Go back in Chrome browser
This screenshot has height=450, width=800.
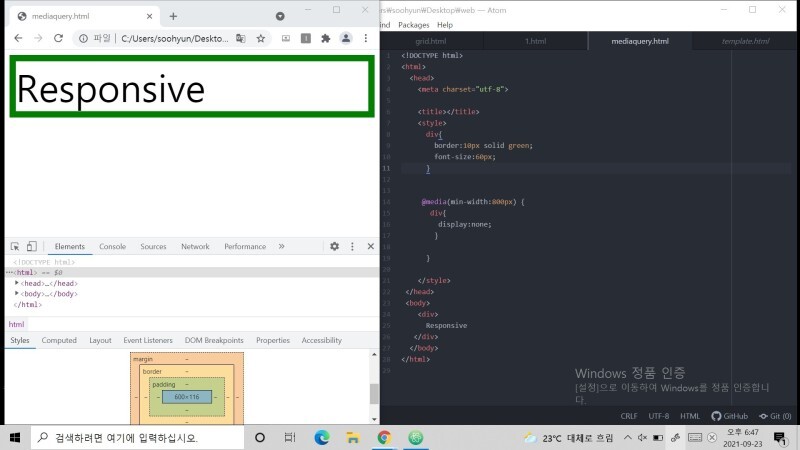click(x=18, y=38)
